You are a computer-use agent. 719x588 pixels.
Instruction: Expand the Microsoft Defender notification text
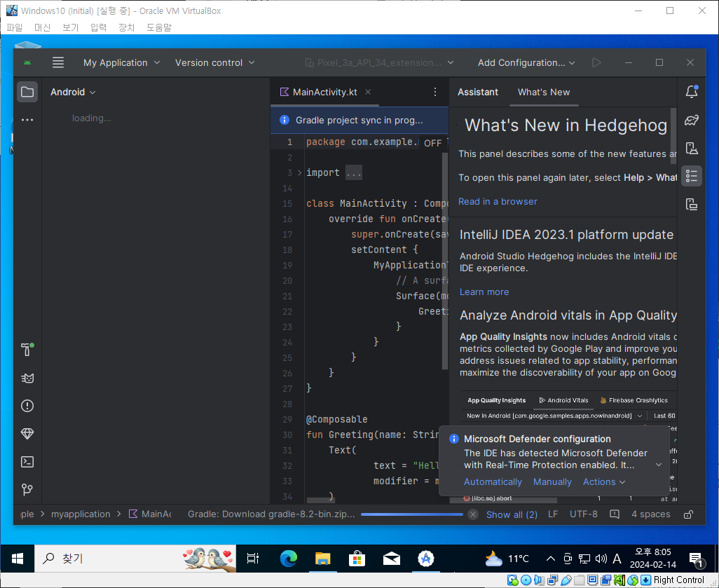pos(659,465)
